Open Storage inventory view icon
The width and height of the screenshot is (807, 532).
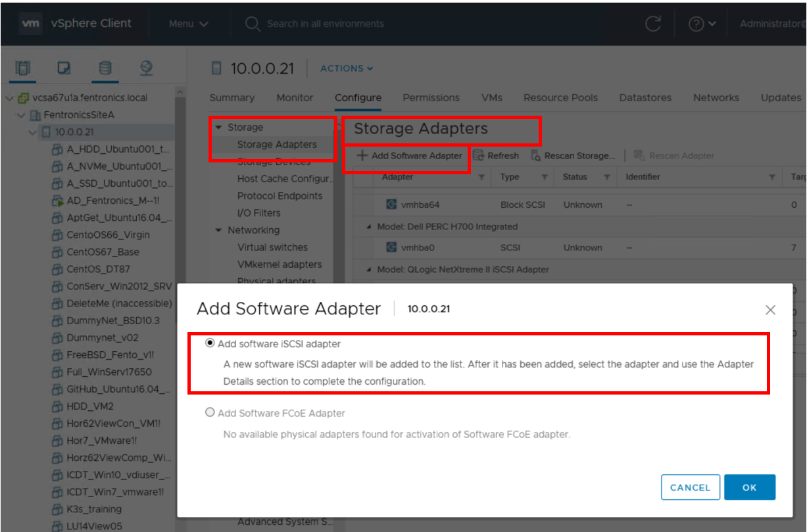coord(105,67)
